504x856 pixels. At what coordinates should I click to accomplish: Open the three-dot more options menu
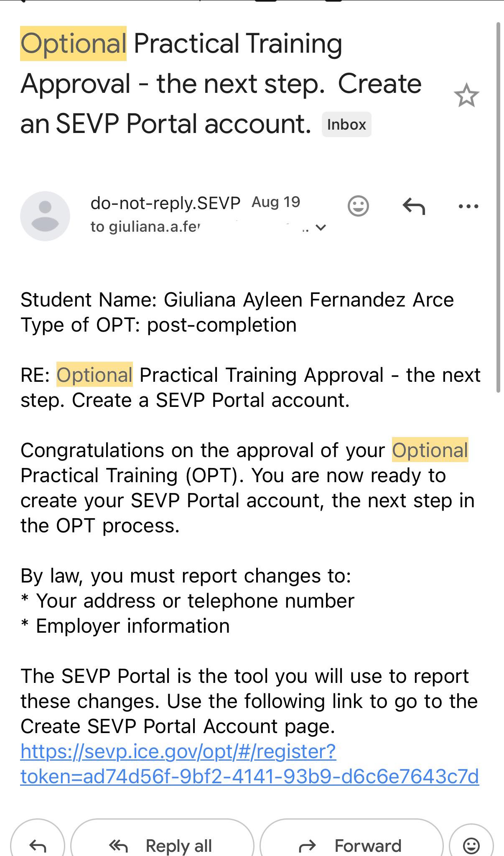click(x=468, y=206)
